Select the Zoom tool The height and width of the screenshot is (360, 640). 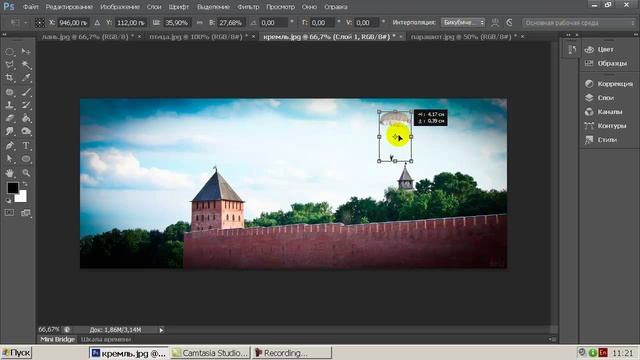pos(26,173)
